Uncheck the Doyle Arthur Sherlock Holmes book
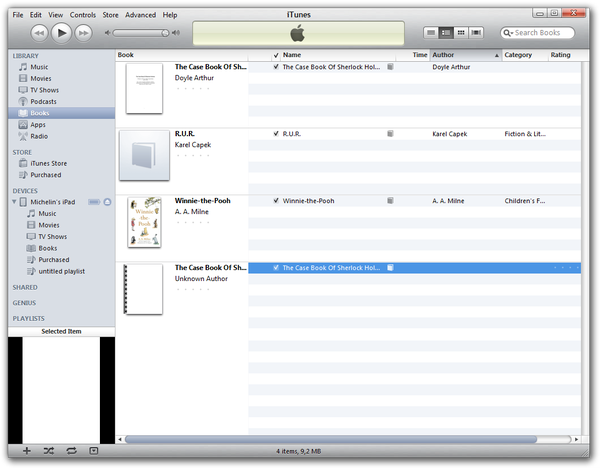 point(276,67)
